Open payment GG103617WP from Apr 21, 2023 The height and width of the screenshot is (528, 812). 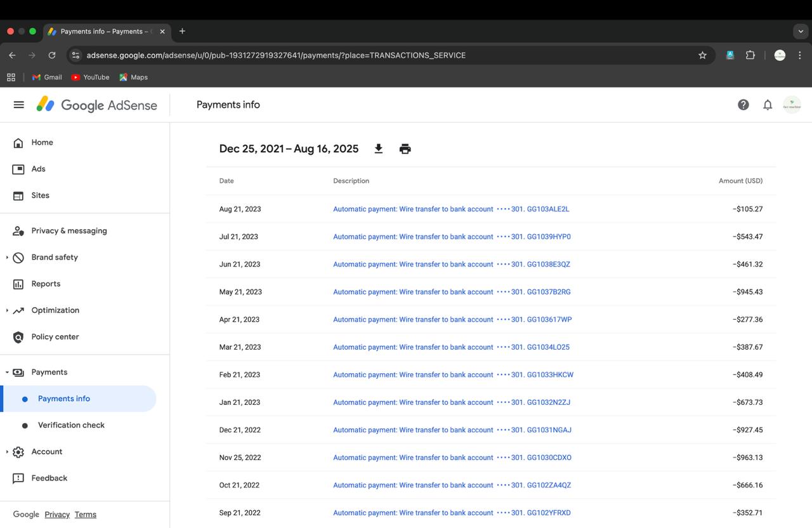click(452, 319)
